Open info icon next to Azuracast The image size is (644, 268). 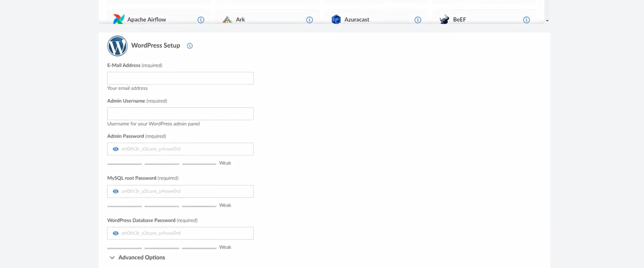click(418, 20)
